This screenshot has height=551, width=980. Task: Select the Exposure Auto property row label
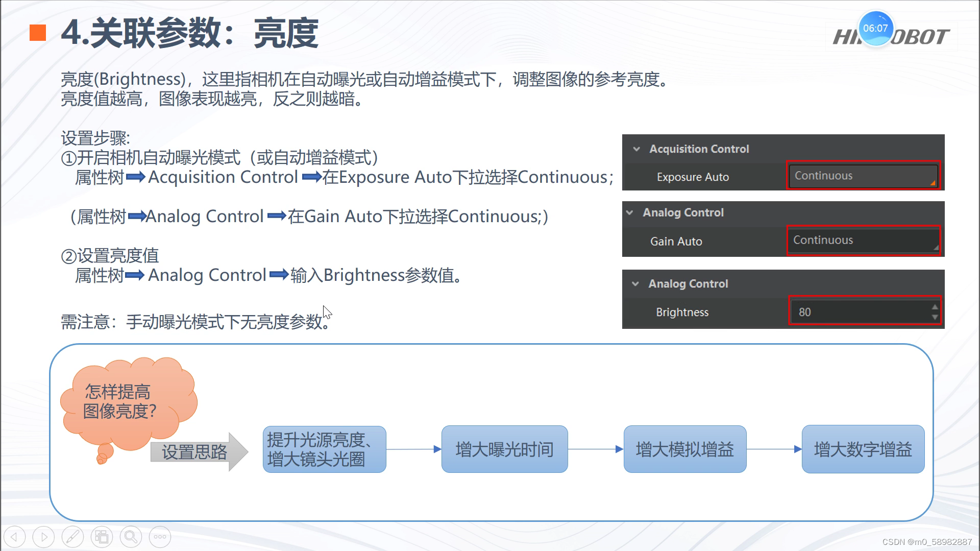coord(693,177)
